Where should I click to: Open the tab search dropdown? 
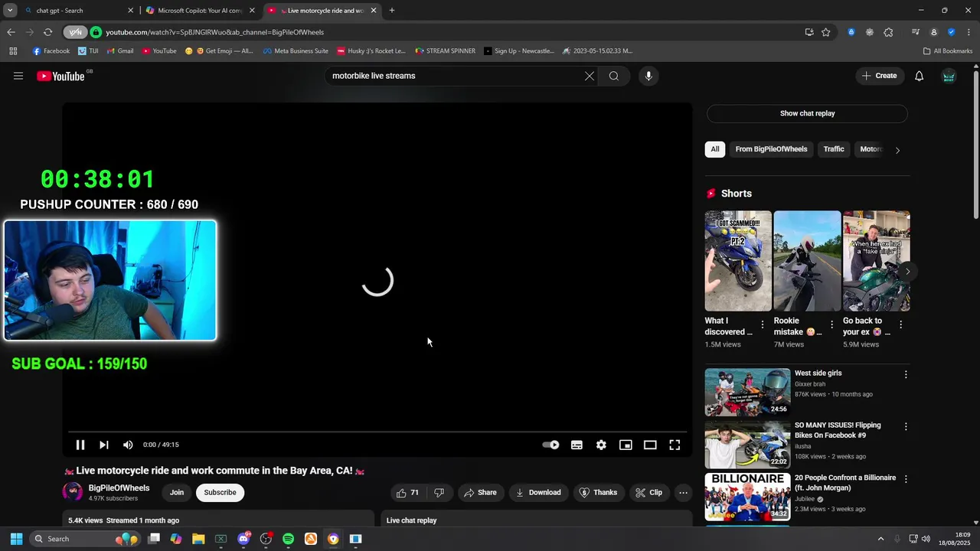point(10,11)
